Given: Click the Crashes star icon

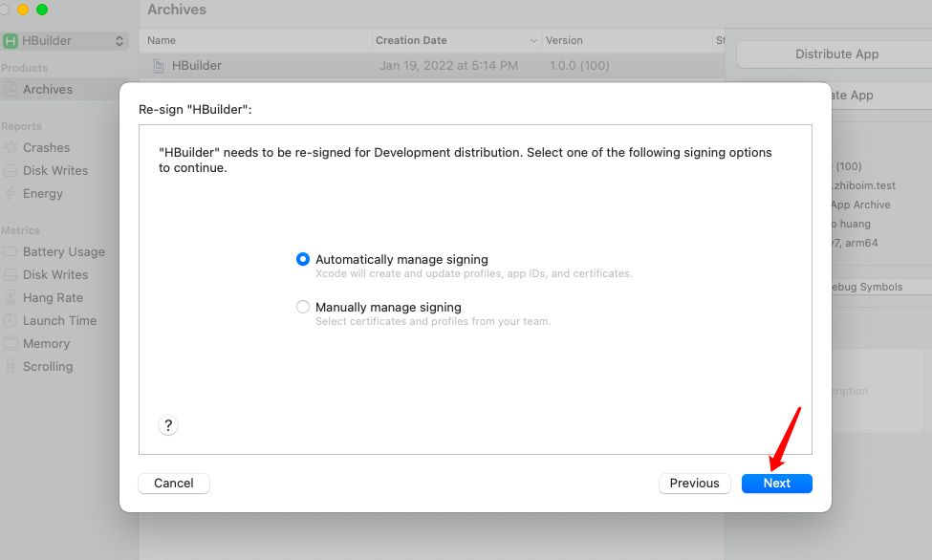Looking at the screenshot, I should pyautogui.click(x=11, y=147).
